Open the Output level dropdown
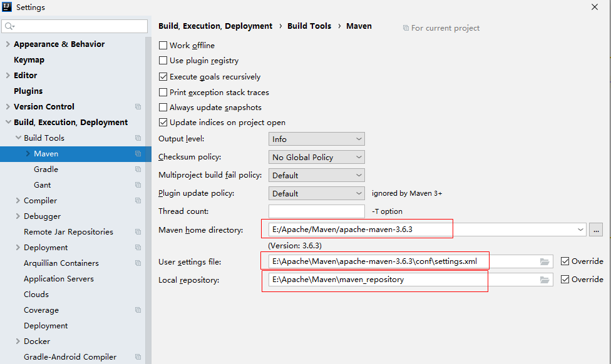611x364 pixels. click(317, 139)
